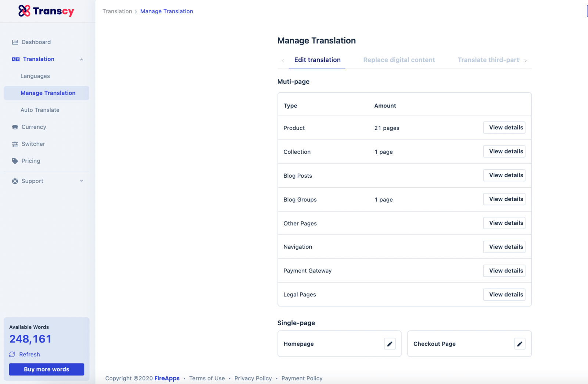The width and height of the screenshot is (588, 384).
Task: Open Payment Policy link
Action: point(302,378)
